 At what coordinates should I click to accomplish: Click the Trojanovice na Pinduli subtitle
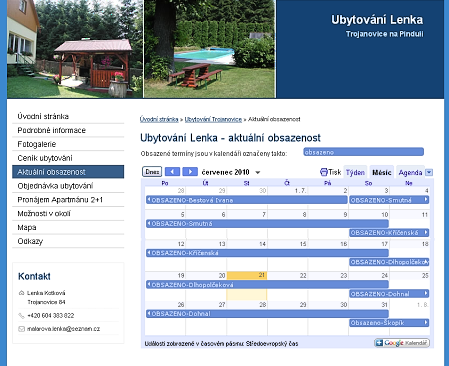pyautogui.click(x=385, y=34)
